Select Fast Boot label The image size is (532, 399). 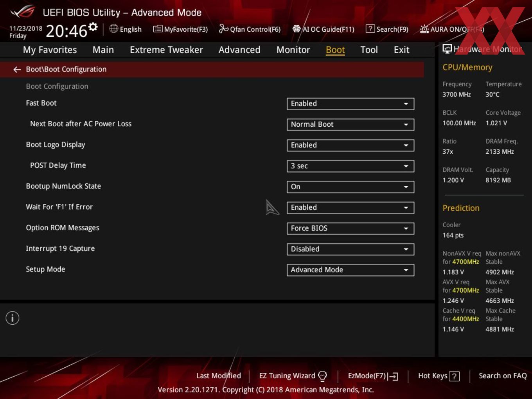pos(41,103)
